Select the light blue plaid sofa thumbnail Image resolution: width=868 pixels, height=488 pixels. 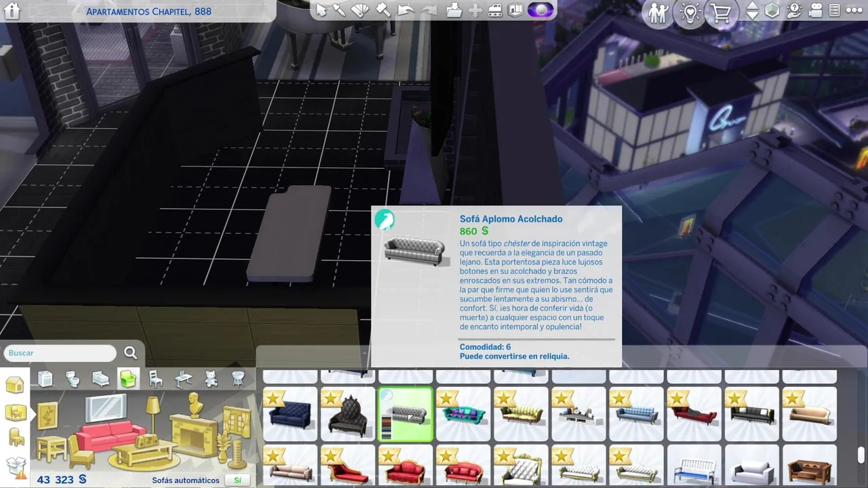tap(636, 414)
